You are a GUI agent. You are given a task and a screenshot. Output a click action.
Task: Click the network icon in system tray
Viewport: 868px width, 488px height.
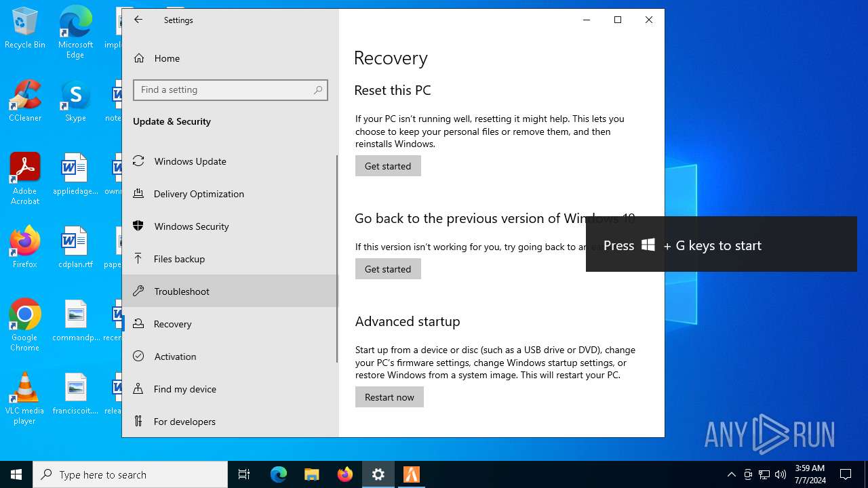(x=764, y=474)
